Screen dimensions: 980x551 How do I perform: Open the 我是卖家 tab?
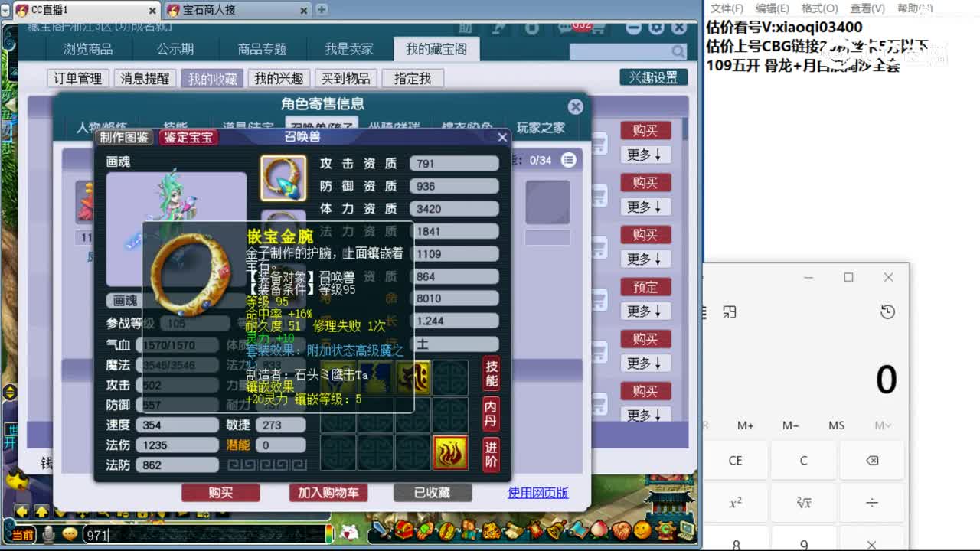(349, 49)
